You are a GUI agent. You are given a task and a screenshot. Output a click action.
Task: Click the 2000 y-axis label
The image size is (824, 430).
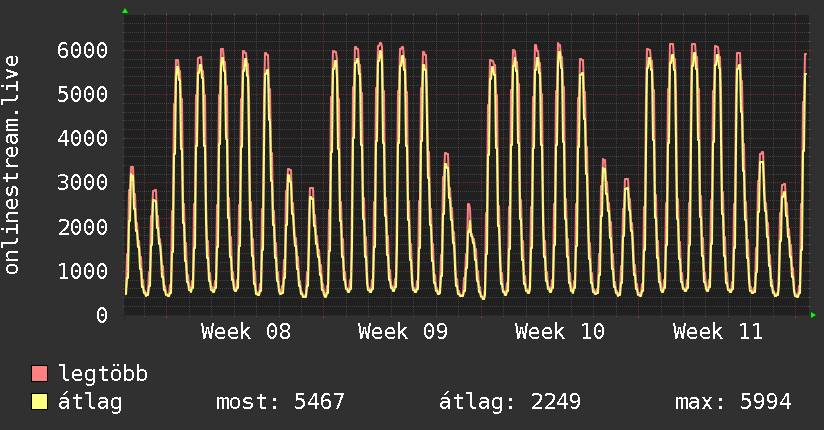[x=83, y=228]
